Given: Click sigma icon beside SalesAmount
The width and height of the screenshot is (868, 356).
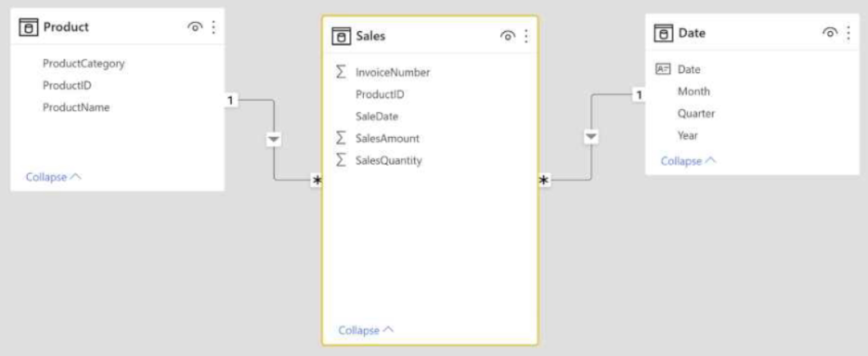Looking at the screenshot, I should pyautogui.click(x=342, y=138).
